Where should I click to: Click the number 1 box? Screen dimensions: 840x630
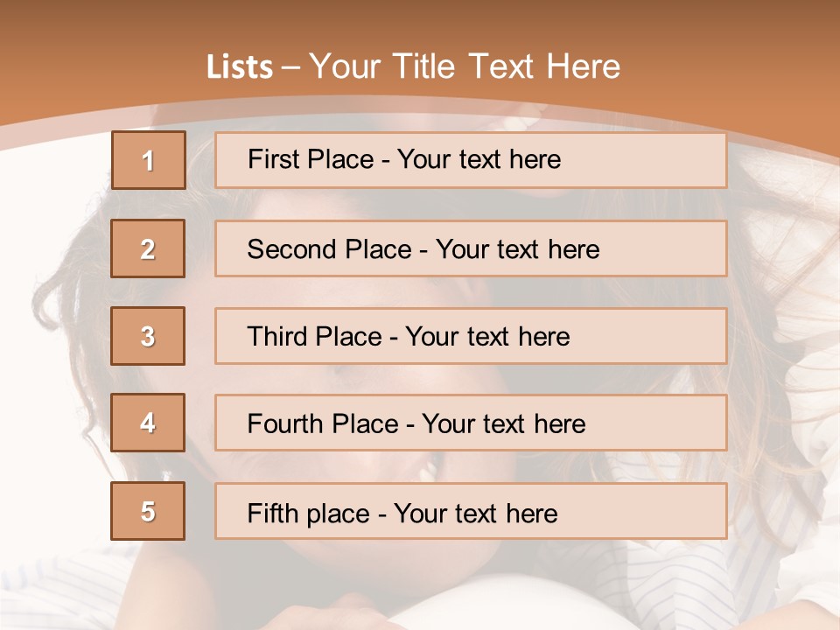pyautogui.click(x=149, y=160)
